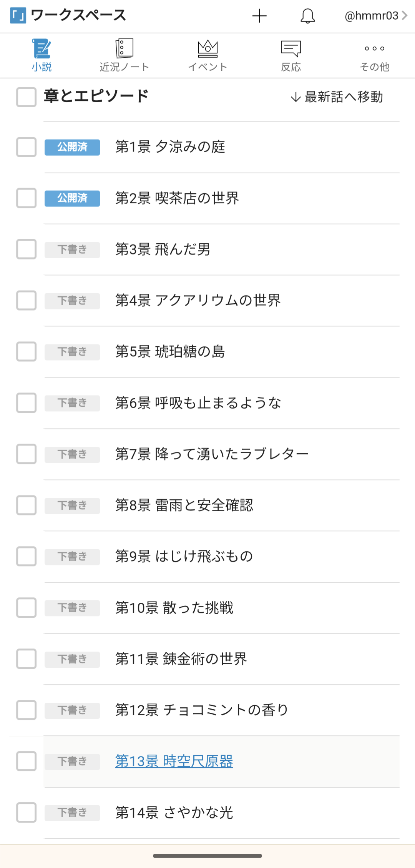The height and width of the screenshot is (868, 415).
Task: Open その他 three-dot menu
Action: pyautogui.click(x=374, y=48)
